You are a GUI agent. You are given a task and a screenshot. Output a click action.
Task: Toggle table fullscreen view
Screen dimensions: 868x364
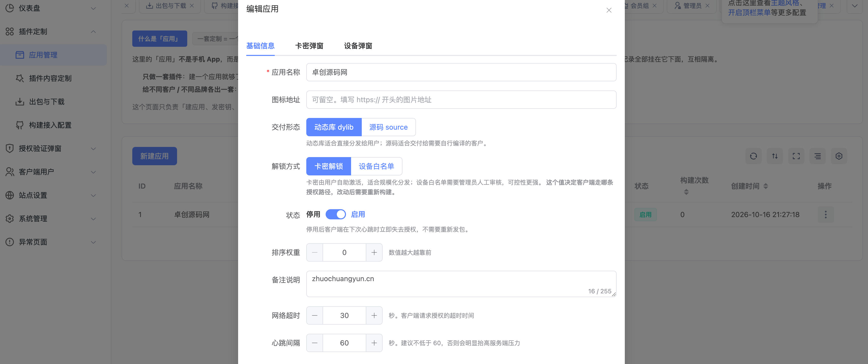pyautogui.click(x=796, y=156)
